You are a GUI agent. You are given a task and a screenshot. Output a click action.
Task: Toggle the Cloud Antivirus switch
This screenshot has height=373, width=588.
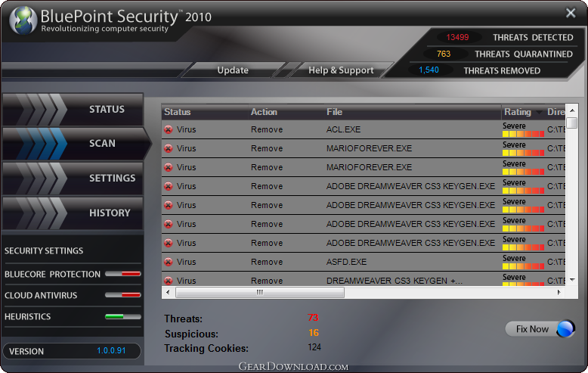pos(123,295)
